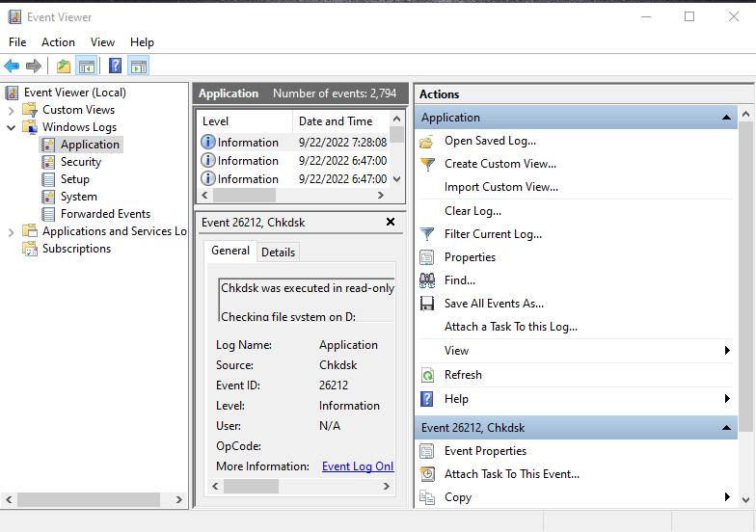The width and height of the screenshot is (756, 532).
Task: Click the Event Viewer title bar icon
Action: [x=14, y=17]
